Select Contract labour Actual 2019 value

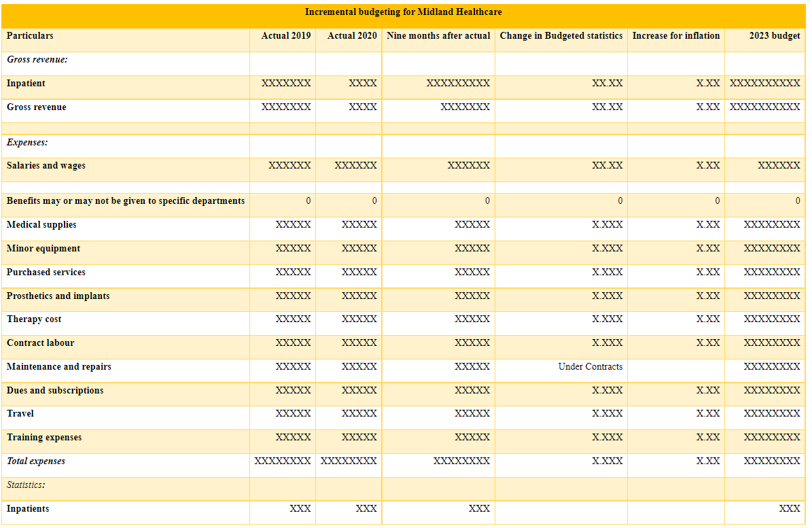click(x=293, y=343)
